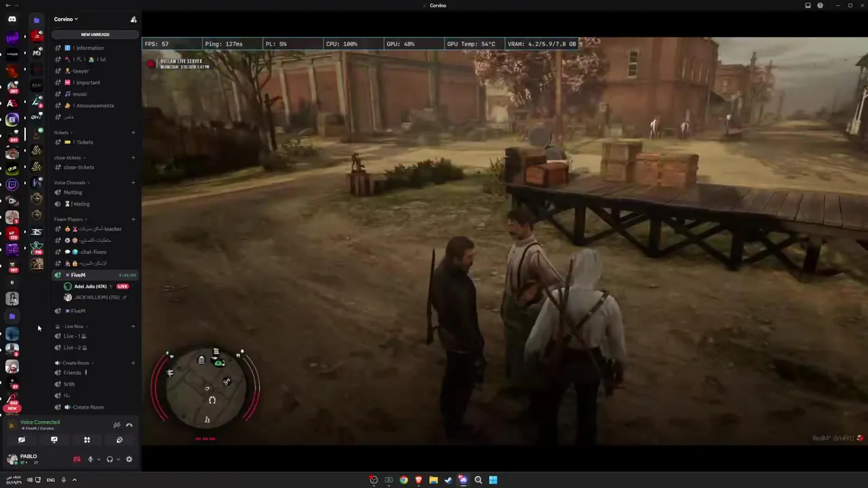Open the Announcements channel

pyautogui.click(x=95, y=106)
